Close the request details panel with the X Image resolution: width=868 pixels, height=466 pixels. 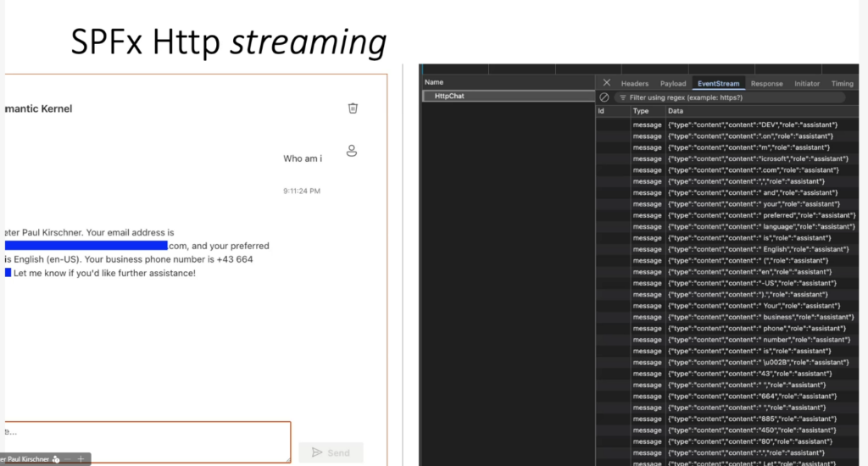click(x=607, y=82)
